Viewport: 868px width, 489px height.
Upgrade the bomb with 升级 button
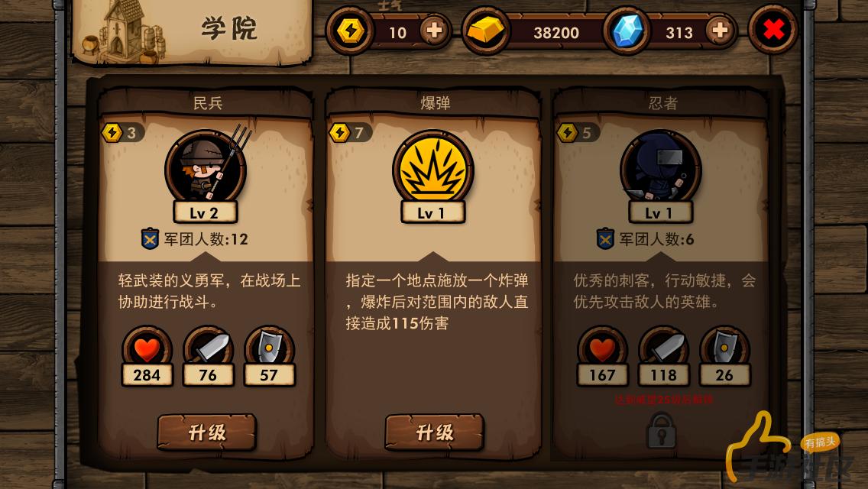435,432
